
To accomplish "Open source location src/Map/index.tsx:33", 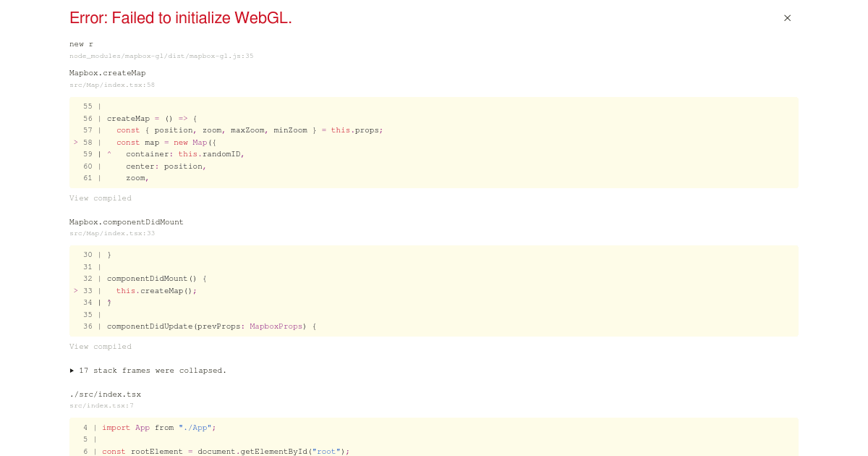I will [x=111, y=232].
